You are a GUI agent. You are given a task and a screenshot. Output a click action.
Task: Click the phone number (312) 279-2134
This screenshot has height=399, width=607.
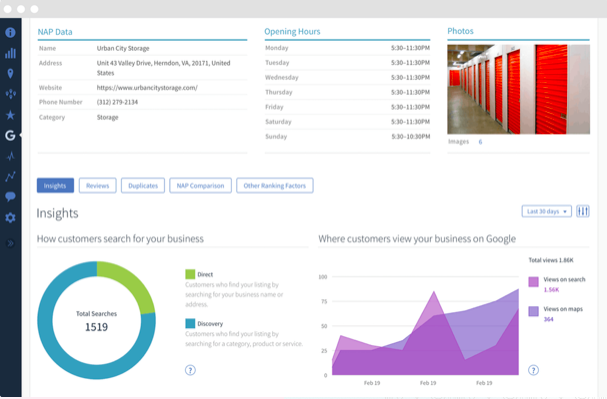tap(117, 102)
